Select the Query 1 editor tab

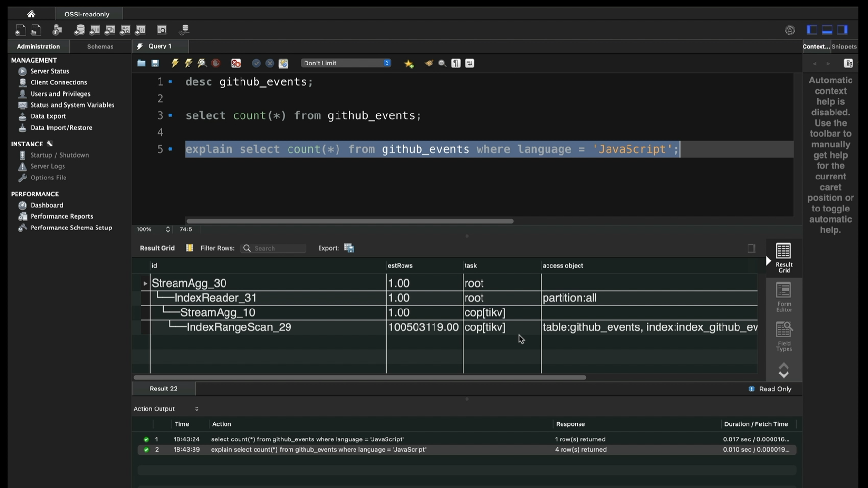(x=160, y=46)
